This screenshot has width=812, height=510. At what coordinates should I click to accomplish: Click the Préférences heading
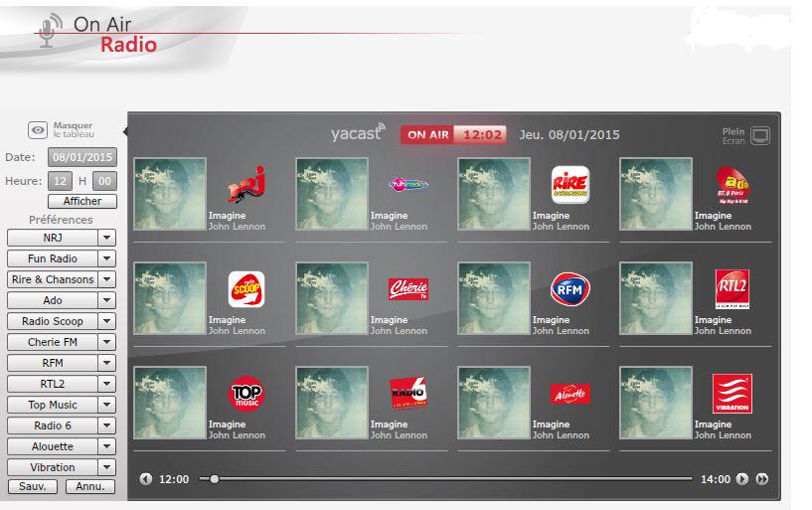(x=61, y=220)
